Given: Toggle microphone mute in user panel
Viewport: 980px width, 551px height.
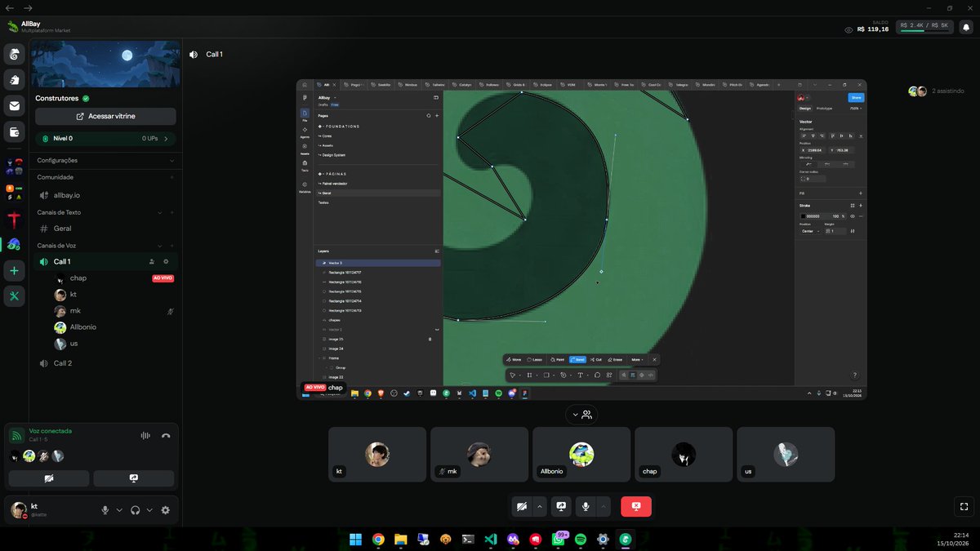Looking at the screenshot, I should click(x=105, y=510).
